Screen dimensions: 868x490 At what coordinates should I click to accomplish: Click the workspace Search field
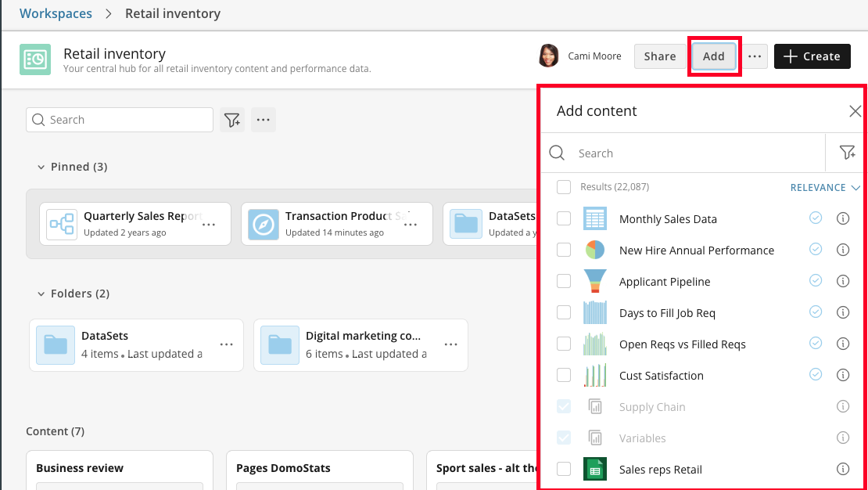tap(120, 120)
